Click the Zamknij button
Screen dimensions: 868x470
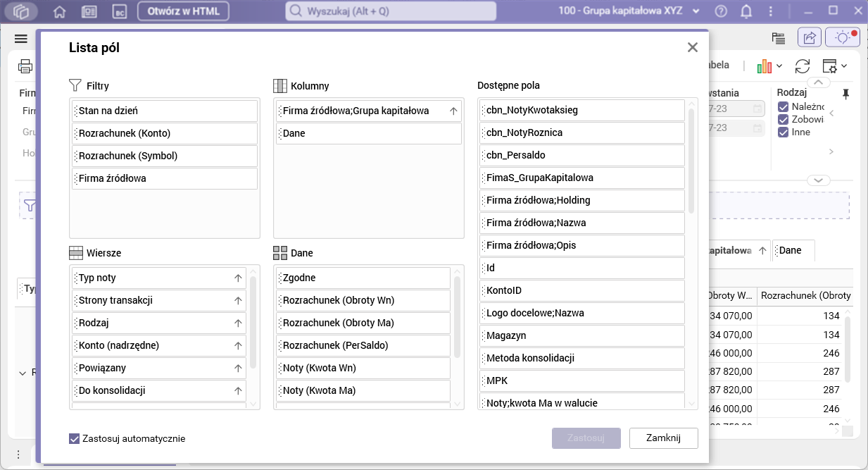tap(663, 438)
